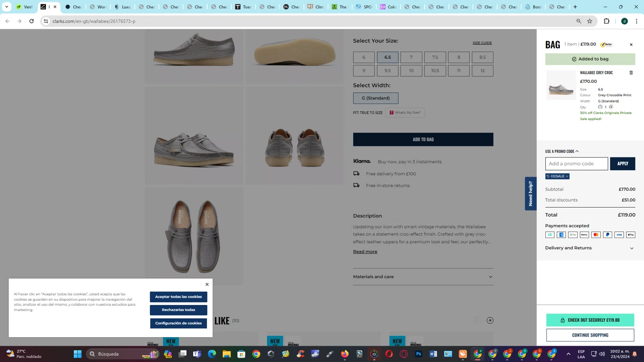Select shoe size 7.5
Screen dimensions: 644x362
point(435,57)
